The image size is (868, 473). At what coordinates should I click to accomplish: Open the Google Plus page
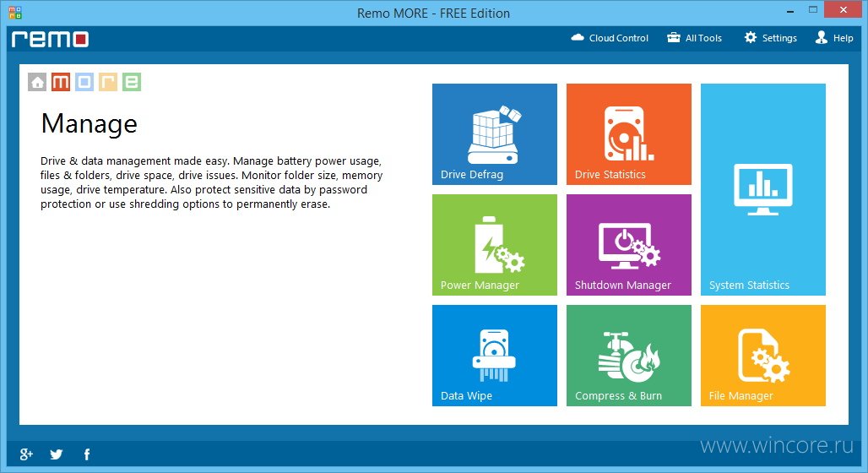[x=26, y=454]
